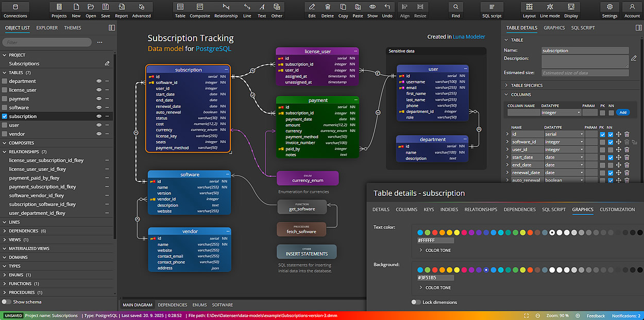Enable the Lock dimensions toggle

pos(416,302)
